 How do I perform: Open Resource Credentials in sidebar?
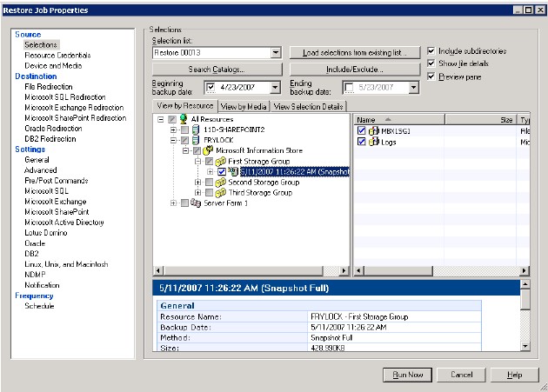tap(57, 56)
